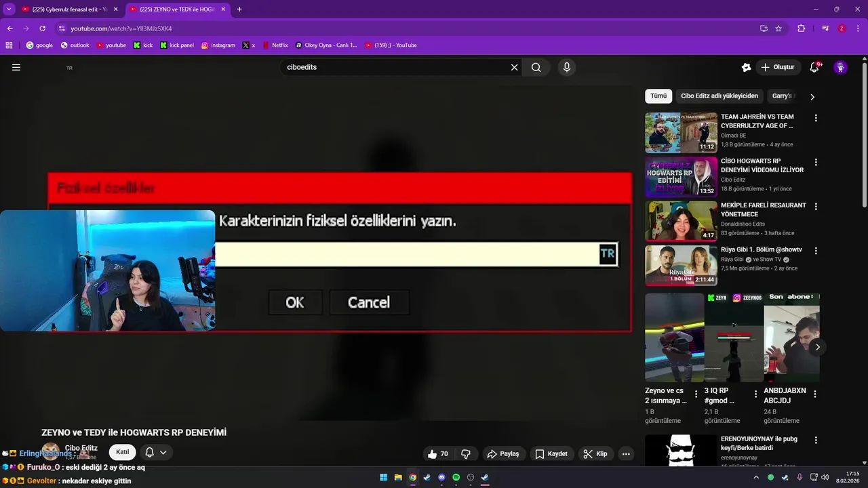Reload the current page
This screenshot has width=868, height=488.
[x=42, y=28]
